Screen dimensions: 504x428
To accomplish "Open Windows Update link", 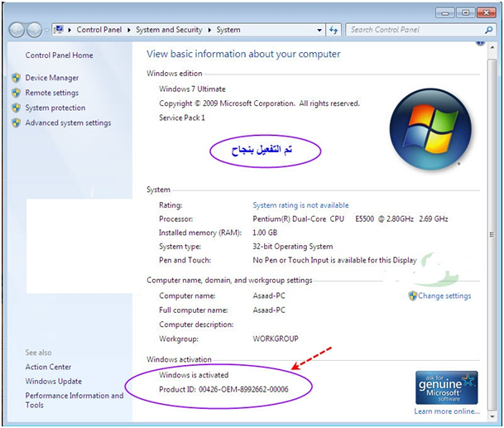I will 53,382.
